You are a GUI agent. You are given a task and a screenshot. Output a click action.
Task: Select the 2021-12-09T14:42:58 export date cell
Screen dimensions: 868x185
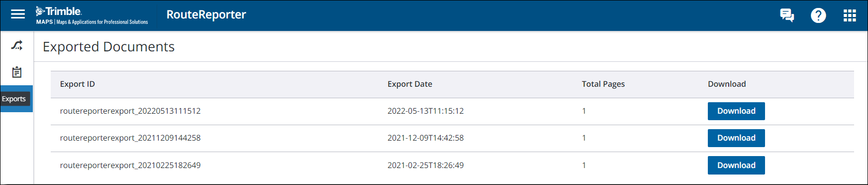[x=425, y=138]
